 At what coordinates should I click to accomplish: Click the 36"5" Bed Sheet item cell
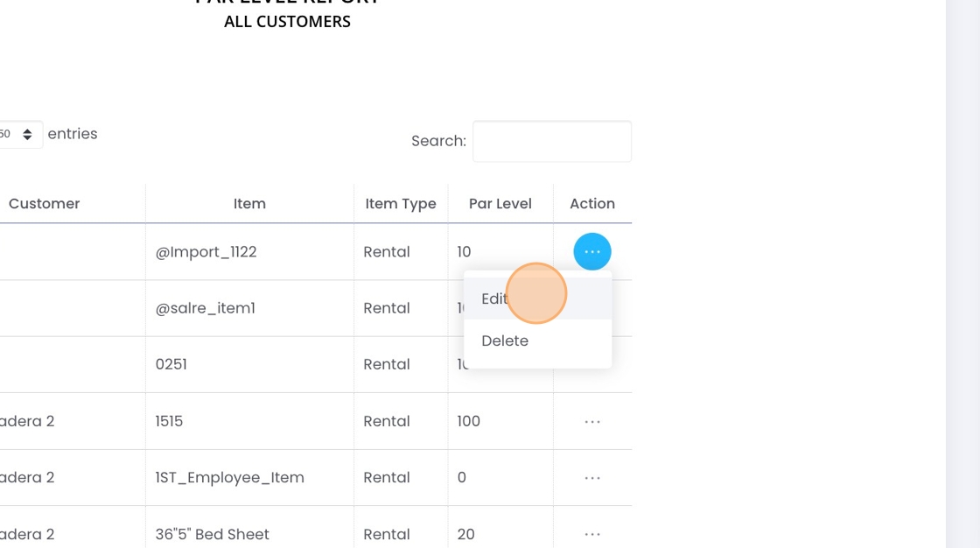[213, 534]
